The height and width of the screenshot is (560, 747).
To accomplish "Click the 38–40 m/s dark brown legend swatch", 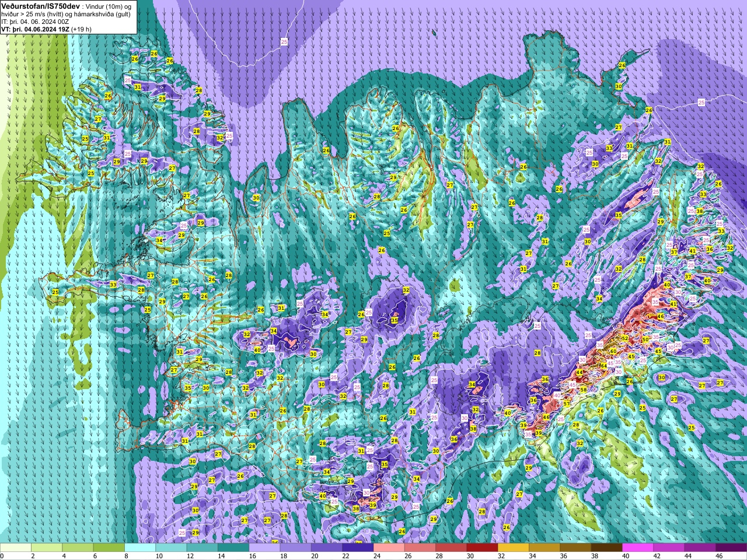I will click(x=607, y=548).
